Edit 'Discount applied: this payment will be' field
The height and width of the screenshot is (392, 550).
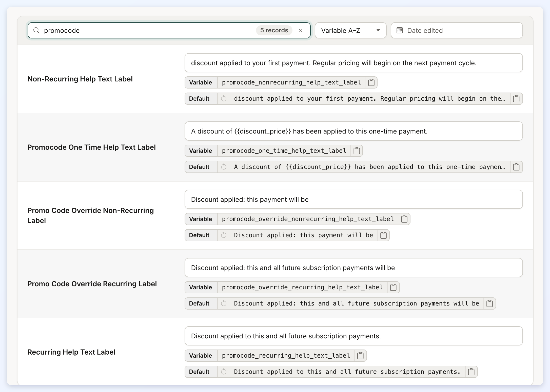tap(353, 200)
